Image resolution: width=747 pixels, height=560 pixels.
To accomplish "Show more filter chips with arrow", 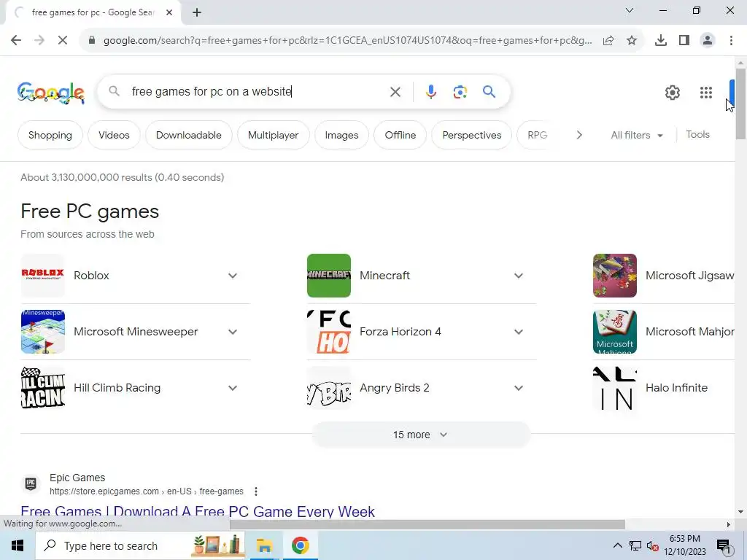I will (578, 135).
